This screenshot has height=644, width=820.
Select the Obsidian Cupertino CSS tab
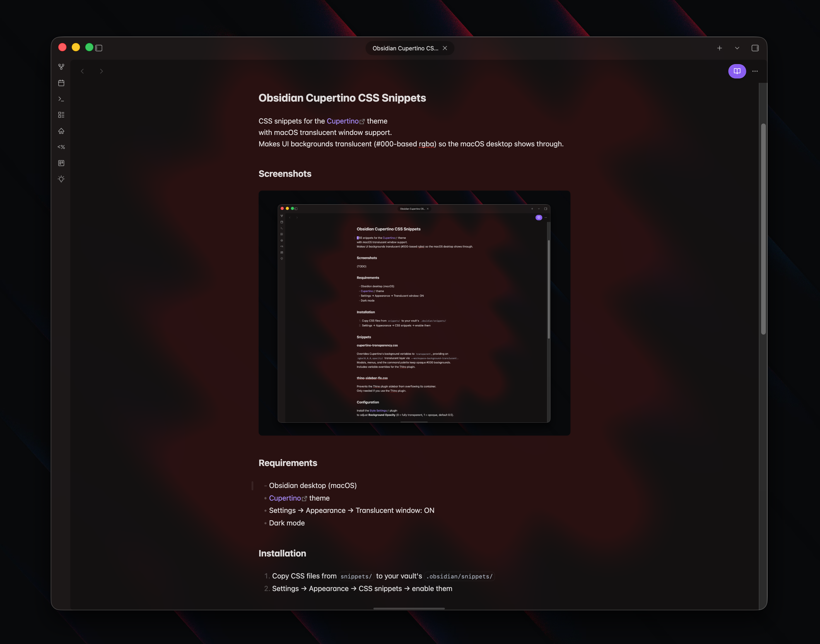click(x=405, y=48)
